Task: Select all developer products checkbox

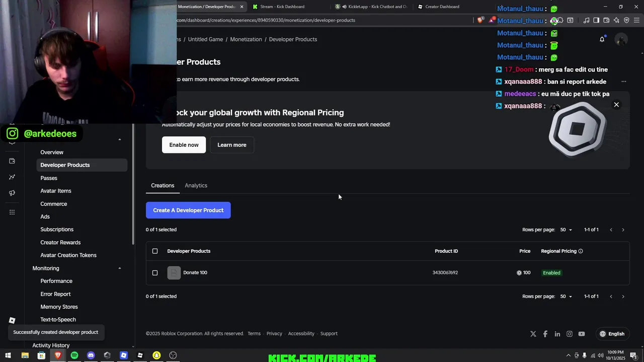Action: tap(155, 251)
